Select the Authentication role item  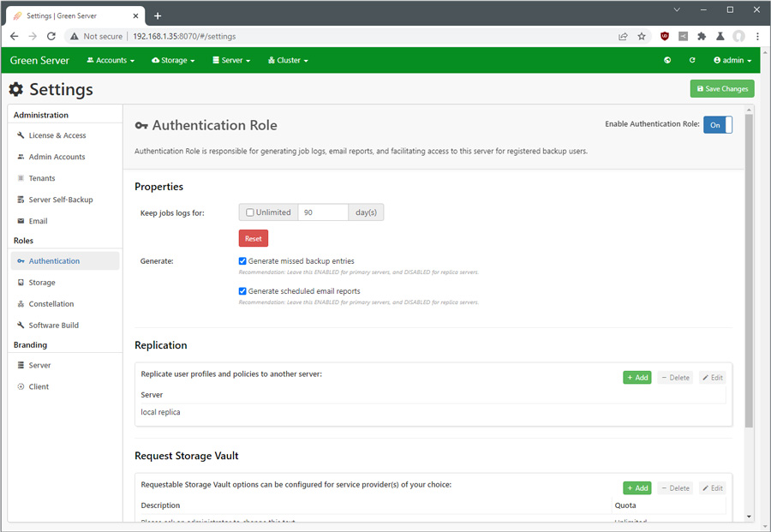[x=65, y=261]
